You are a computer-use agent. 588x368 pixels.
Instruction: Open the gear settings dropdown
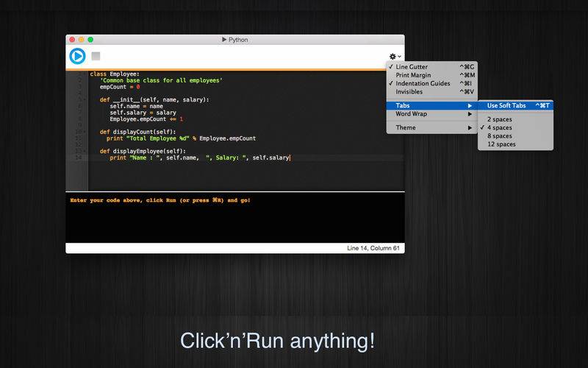[x=395, y=57]
